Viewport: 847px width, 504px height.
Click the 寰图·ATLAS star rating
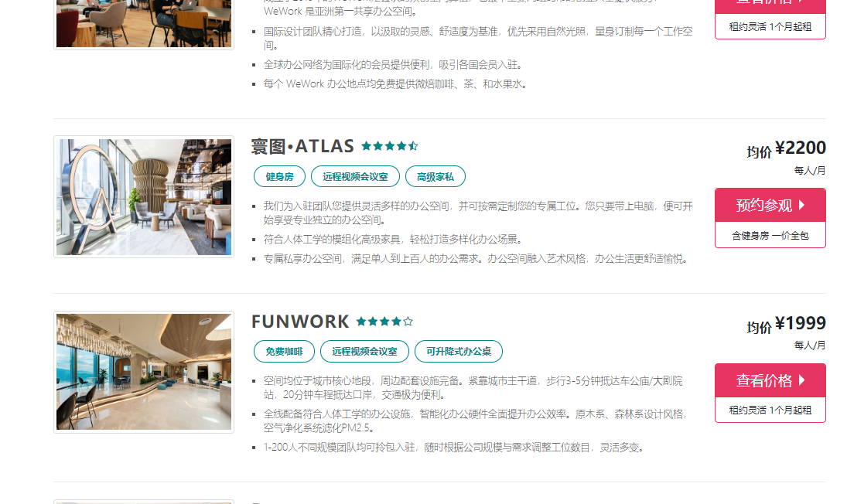click(390, 145)
